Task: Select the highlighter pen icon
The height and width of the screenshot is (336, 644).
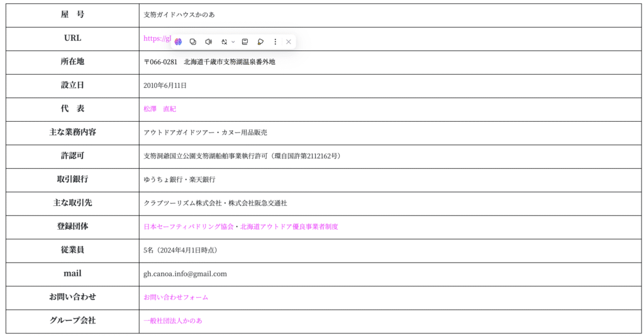Action: pos(260,42)
